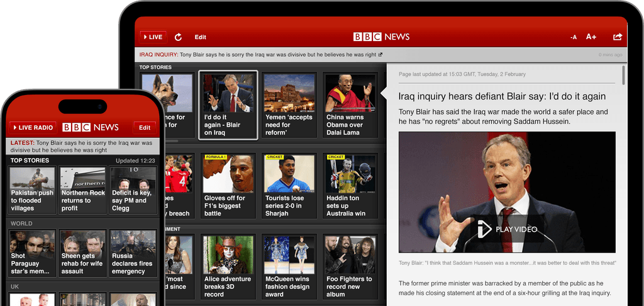
Task: Refresh the tablet news feed
Action: [x=178, y=37]
